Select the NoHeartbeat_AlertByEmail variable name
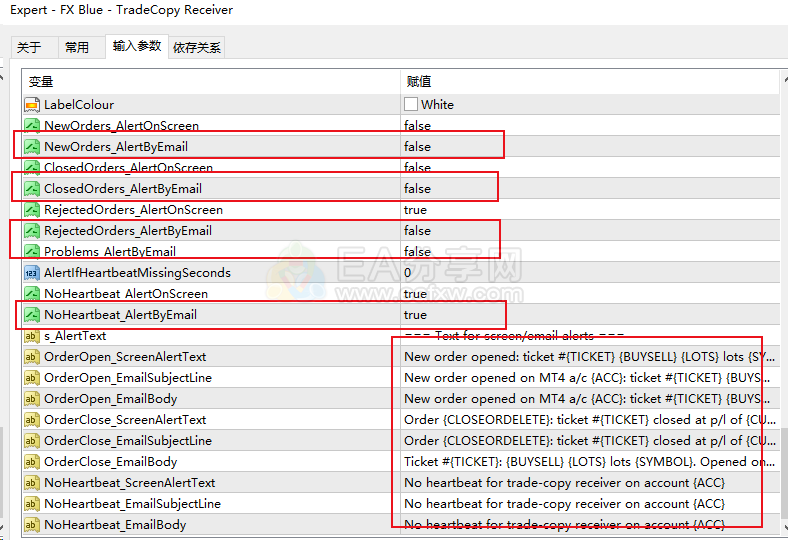 120,315
